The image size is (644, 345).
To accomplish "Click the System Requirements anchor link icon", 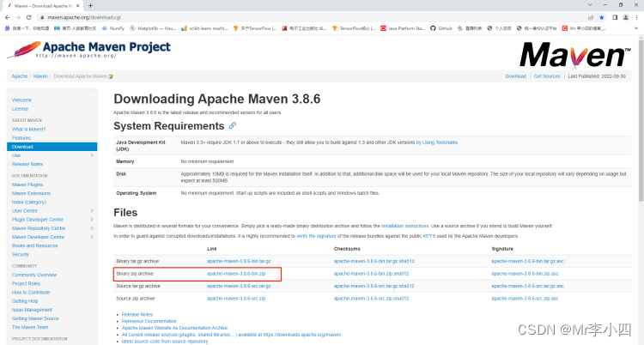I will click(x=233, y=125).
